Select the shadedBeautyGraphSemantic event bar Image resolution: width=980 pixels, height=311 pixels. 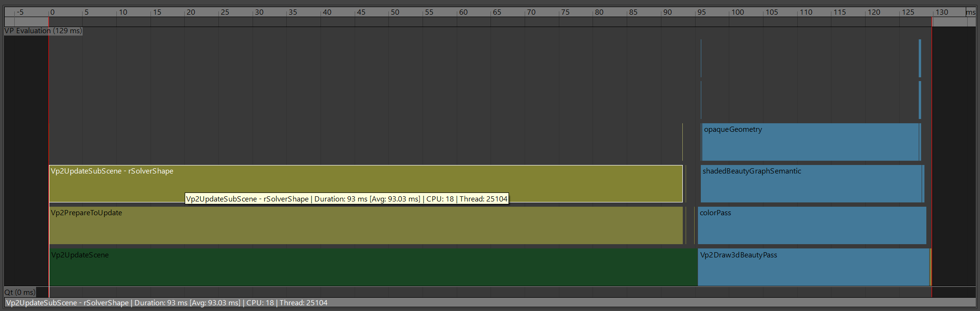[811, 183]
